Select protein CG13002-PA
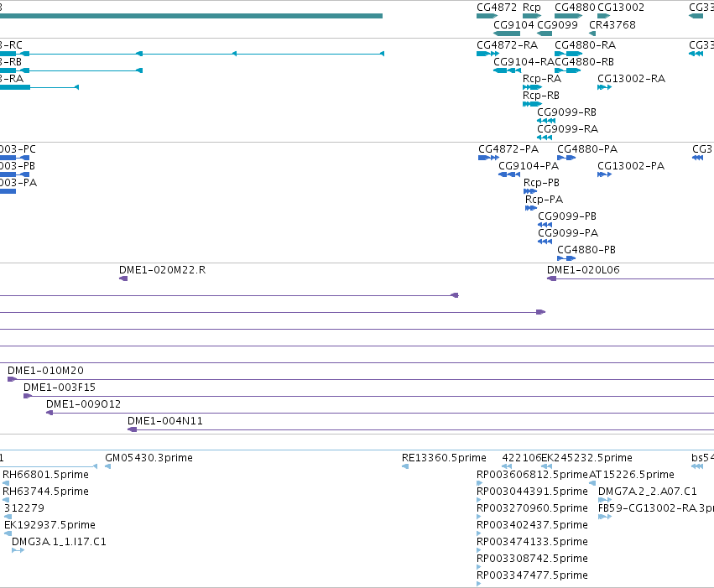Viewport: 714px width, 588px height. 631,165
